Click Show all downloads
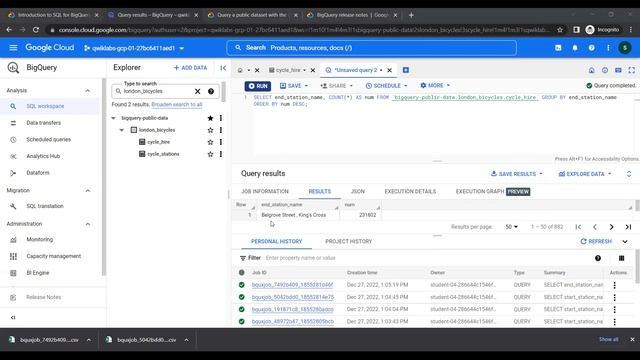640x360 pixels. click(608, 340)
